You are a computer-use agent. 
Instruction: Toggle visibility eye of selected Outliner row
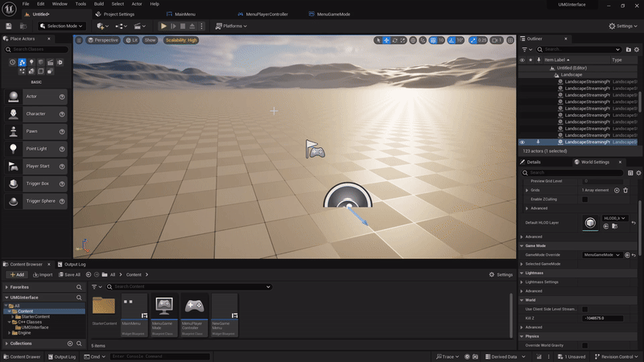[522, 142]
